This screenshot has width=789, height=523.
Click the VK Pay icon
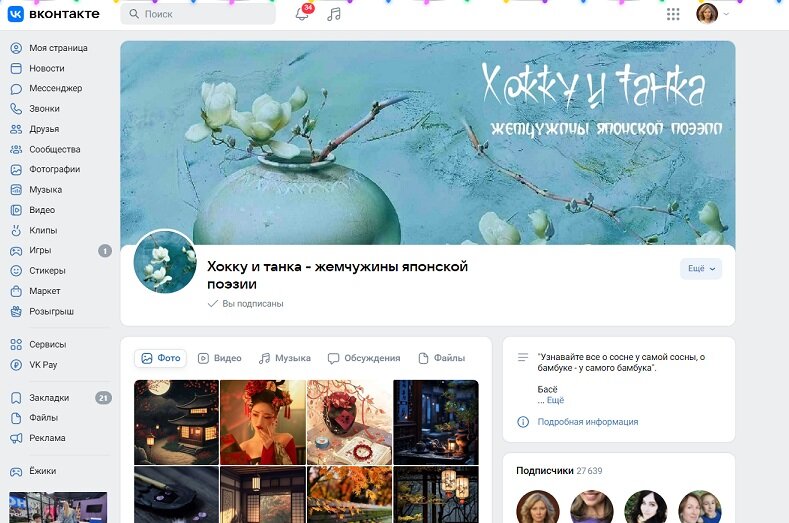16,365
